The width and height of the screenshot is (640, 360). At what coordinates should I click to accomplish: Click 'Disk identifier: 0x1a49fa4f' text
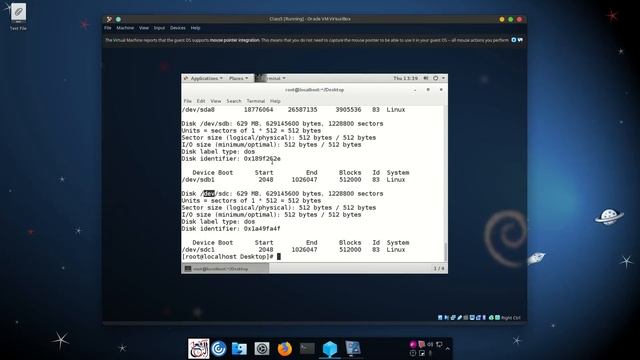(x=231, y=229)
